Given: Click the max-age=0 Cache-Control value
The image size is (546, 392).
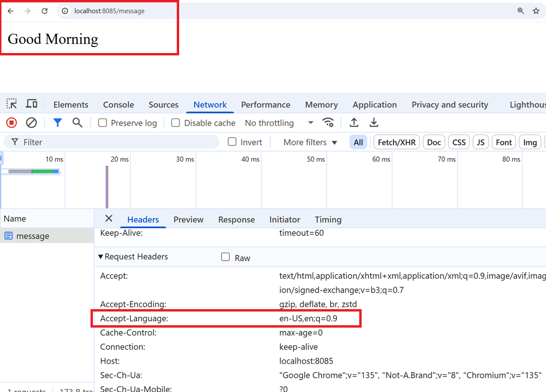Looking at the screenshot, I should pyautogui.click(x=301, y=332).
